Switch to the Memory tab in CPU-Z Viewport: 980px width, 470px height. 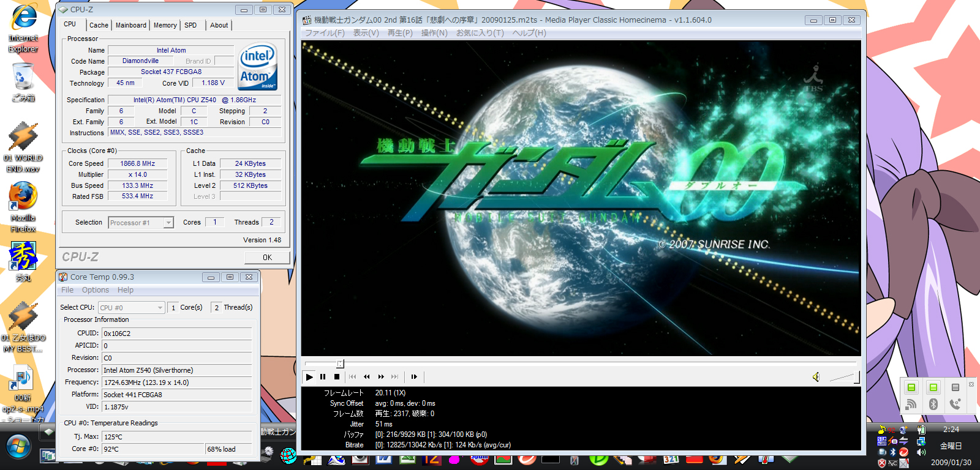pos(165,25)
